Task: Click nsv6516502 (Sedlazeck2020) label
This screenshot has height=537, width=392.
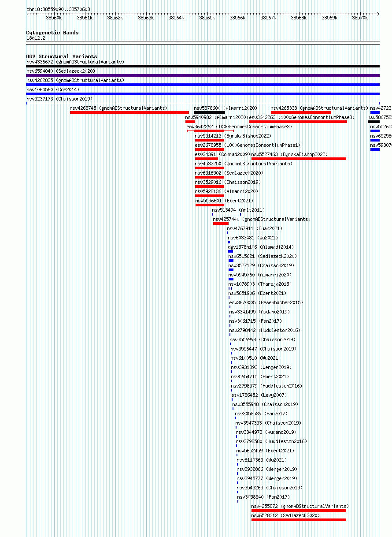Action: pos(229,173)
